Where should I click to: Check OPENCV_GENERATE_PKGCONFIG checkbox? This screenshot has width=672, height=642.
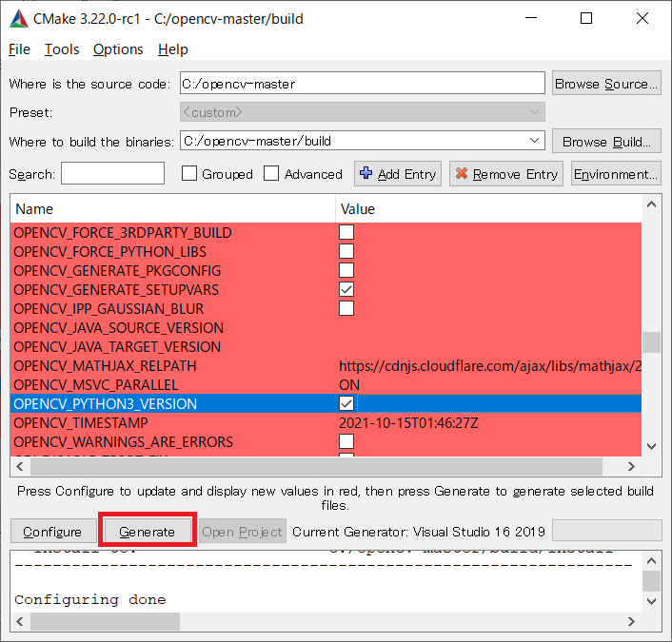point(346,270)
